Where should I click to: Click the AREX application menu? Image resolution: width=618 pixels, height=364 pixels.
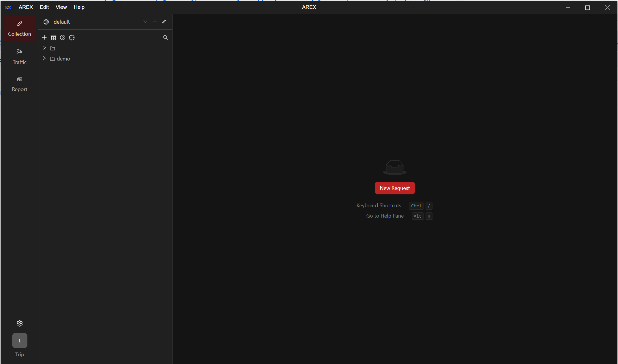(26, 7)
